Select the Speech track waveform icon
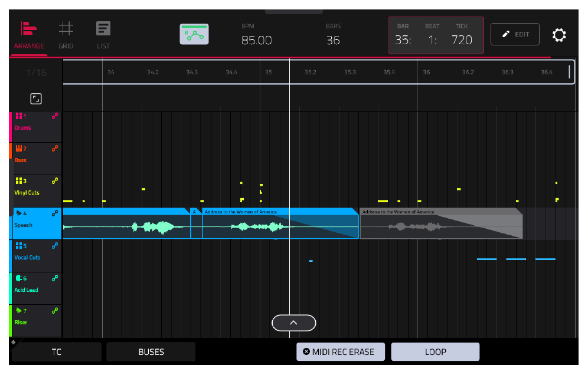The image size is (588, 375). 19,213
